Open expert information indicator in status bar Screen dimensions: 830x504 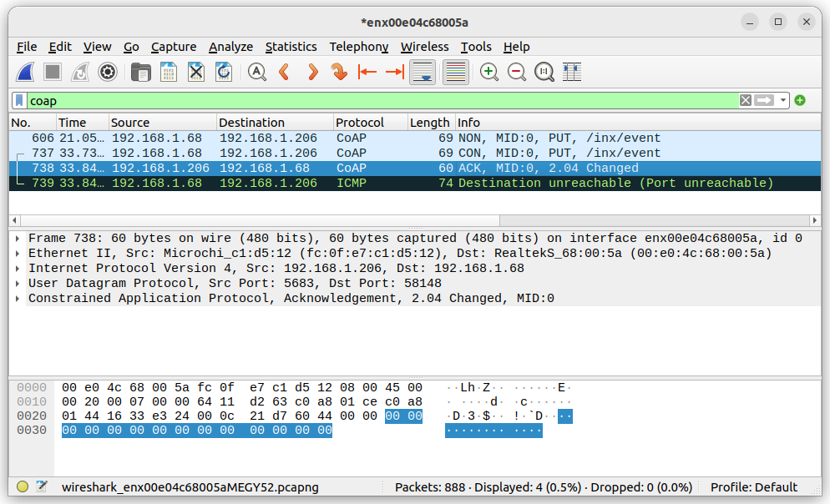point(23,487)
